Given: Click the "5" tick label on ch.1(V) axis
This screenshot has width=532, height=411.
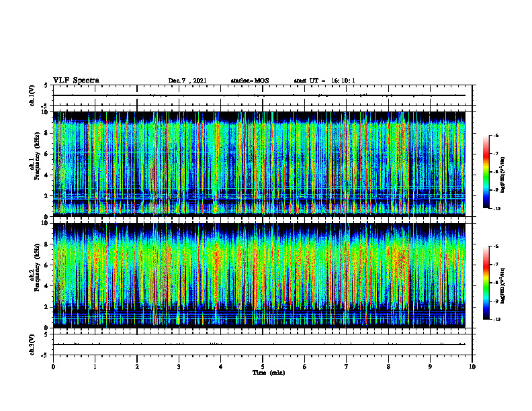Looking at the screenshot, I should [x=46, y=85].
